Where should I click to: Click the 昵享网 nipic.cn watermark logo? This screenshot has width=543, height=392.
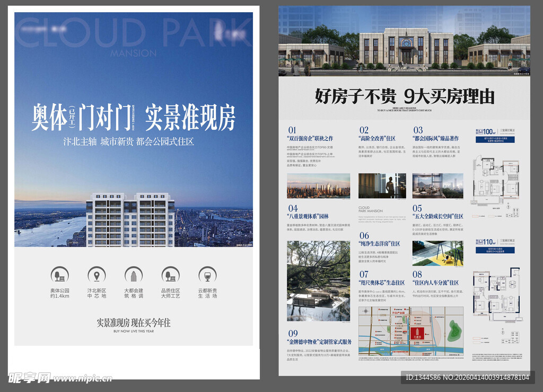click(59, 378)
